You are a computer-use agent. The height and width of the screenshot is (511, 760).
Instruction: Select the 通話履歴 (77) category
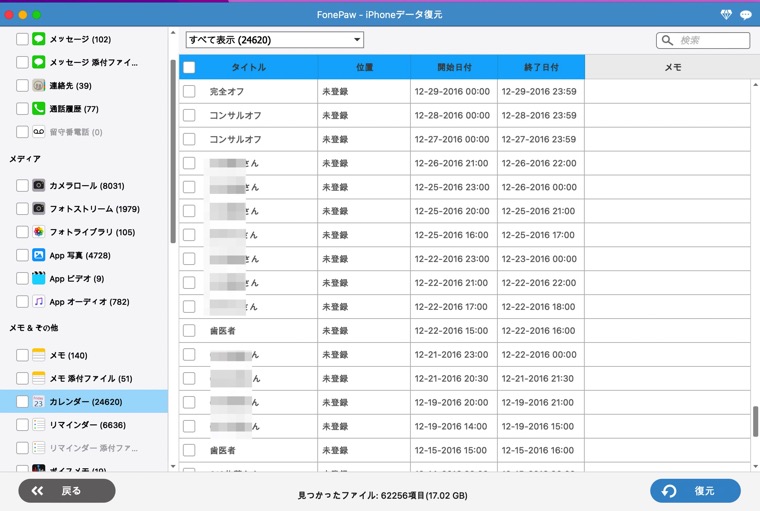pos(74,109)
